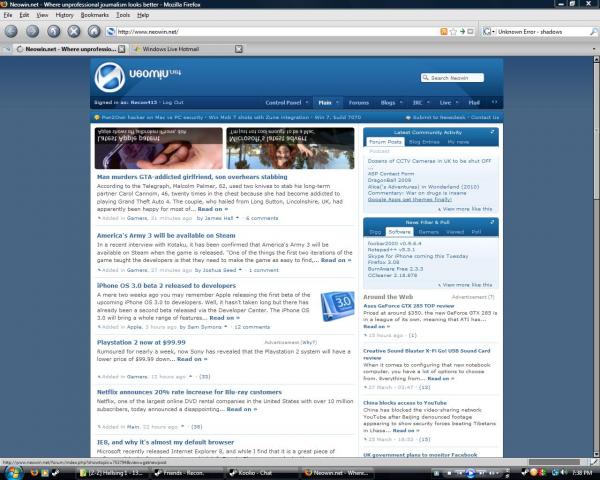Bookmark the page with the star icon
The width and height of the screenshot is (600, 480).
pyautogui.click(x=453, y=32)
